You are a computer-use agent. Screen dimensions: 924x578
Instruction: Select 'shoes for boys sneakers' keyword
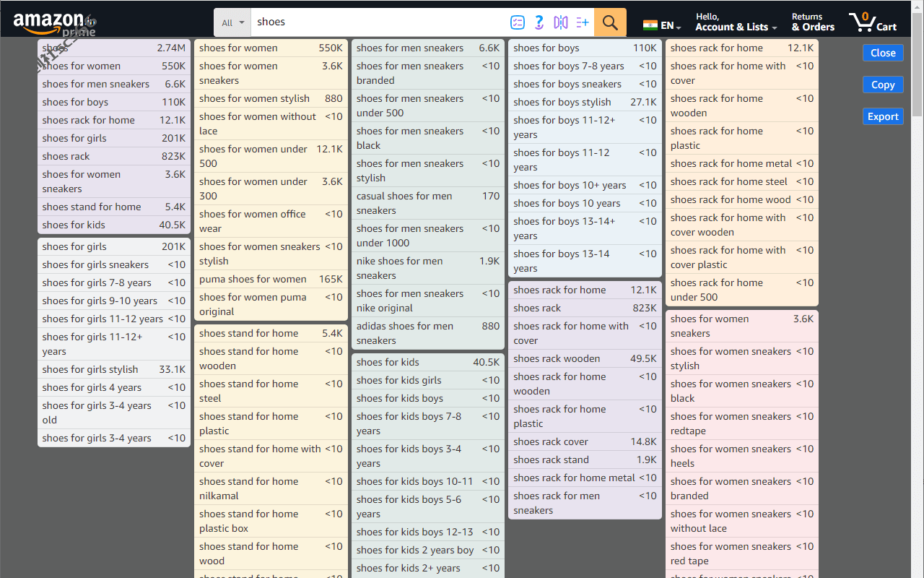click(x=585, y=84)
